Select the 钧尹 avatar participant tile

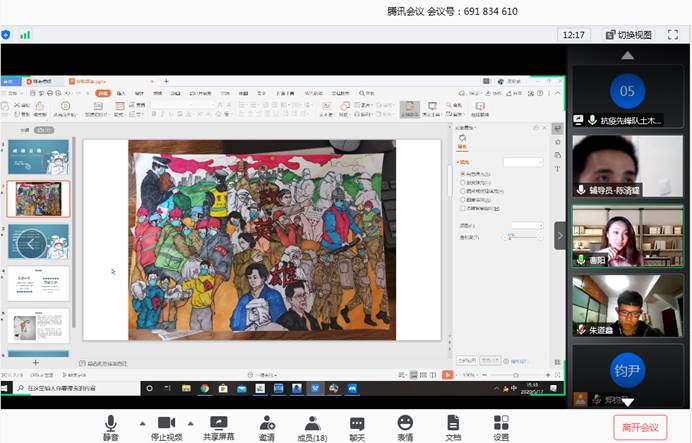click(627, 375)
